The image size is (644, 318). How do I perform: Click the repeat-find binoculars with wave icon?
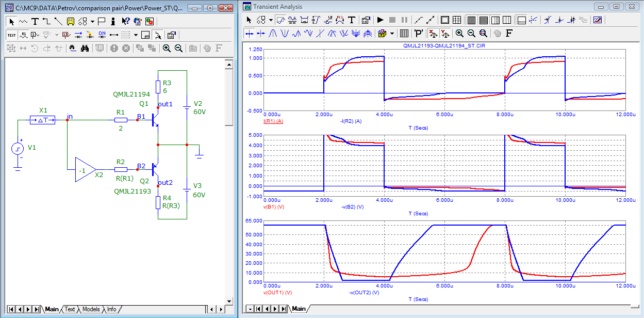73,48
